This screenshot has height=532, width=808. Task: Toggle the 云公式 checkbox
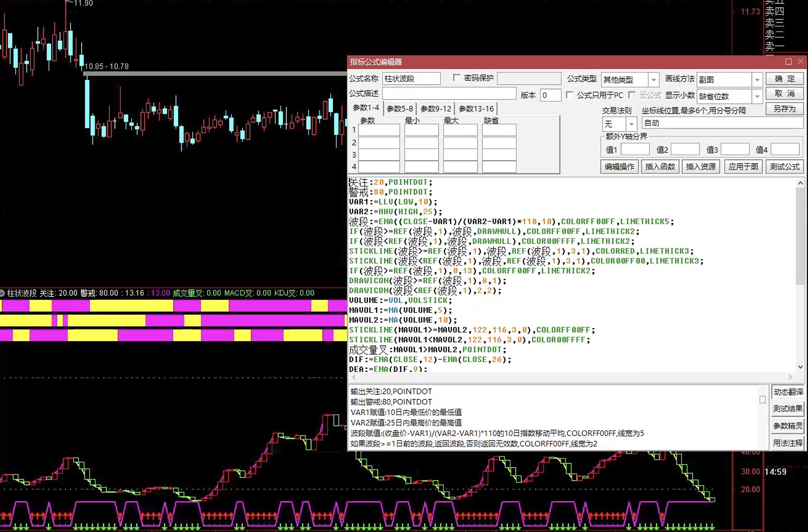[632, 95]
